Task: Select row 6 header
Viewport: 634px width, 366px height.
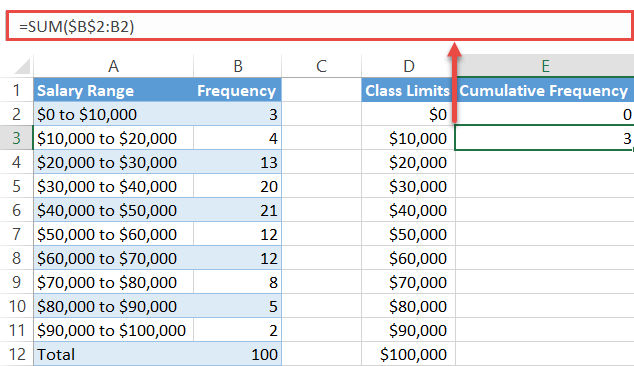Action: click(x=17, y=210)
